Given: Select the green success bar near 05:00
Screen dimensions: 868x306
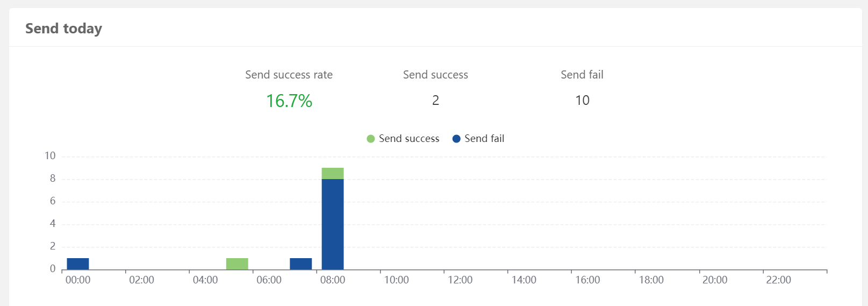Looking at the screenshot, I should [237, 264].
